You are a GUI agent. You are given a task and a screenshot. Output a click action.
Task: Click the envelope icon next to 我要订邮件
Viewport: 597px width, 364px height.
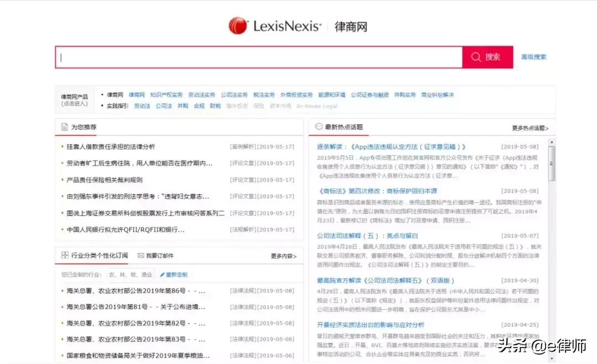pyautogui.click(x=141, y=255)
